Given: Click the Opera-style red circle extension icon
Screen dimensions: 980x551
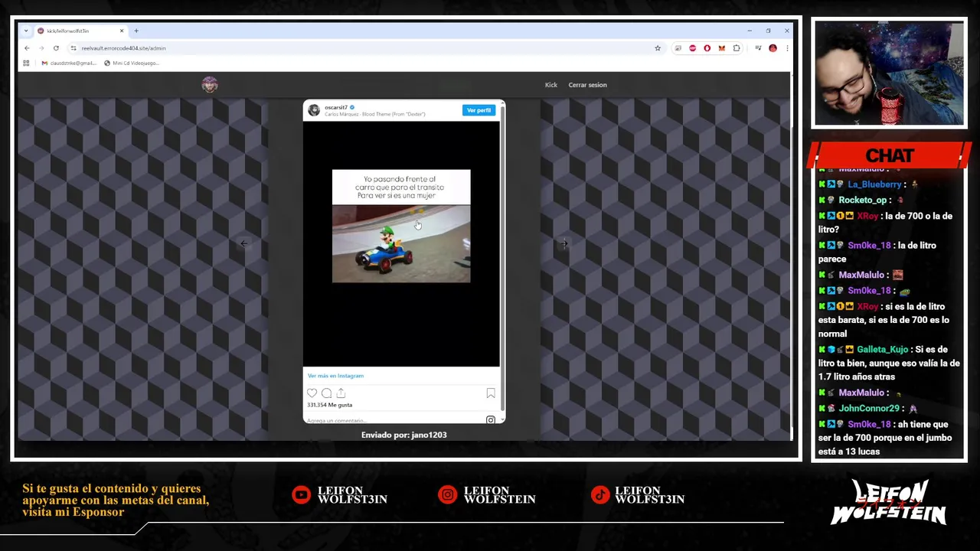Looking at the screenshot, I should 707,48.
